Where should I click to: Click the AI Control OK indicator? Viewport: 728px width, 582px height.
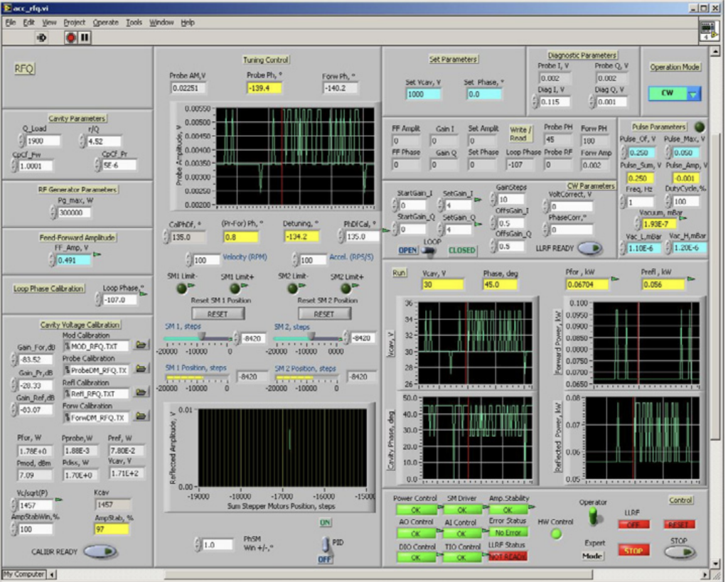click(x=461, y=533)
